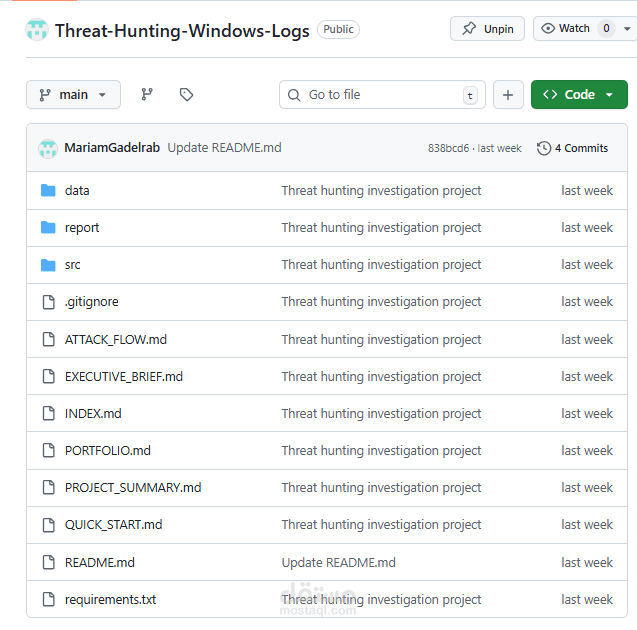Click 'last week' in the report row
This screenshot has height=630, width=637.
tap(587, 227)
